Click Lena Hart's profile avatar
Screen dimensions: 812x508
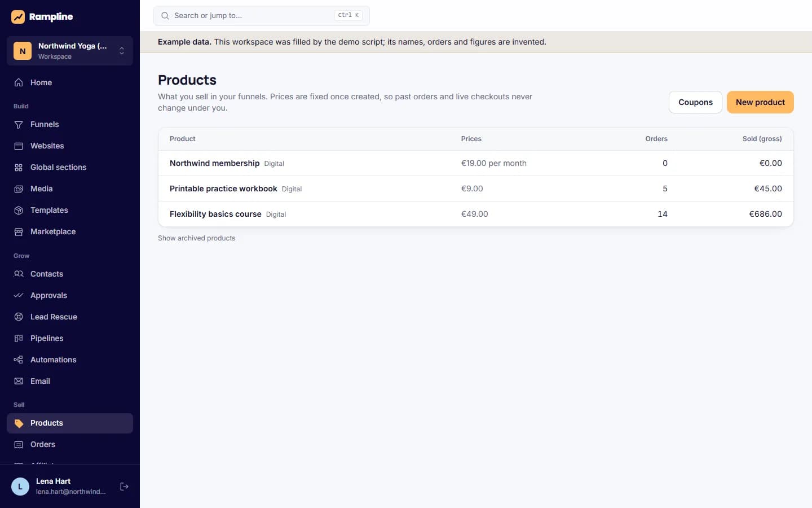click(x=20, y=487)
